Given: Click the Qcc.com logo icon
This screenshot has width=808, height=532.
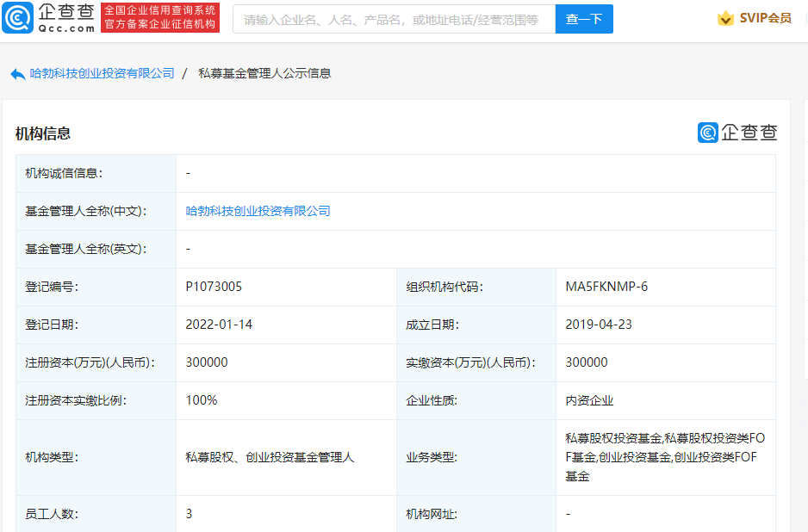Looking at the screenshot, I should pos(18,17).
